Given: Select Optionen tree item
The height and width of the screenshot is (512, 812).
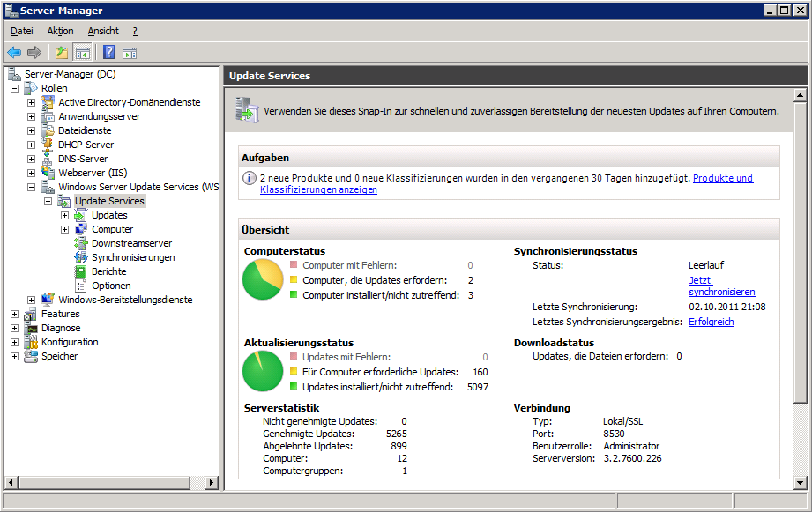Looking at the screenshot, I should (111, 286).
